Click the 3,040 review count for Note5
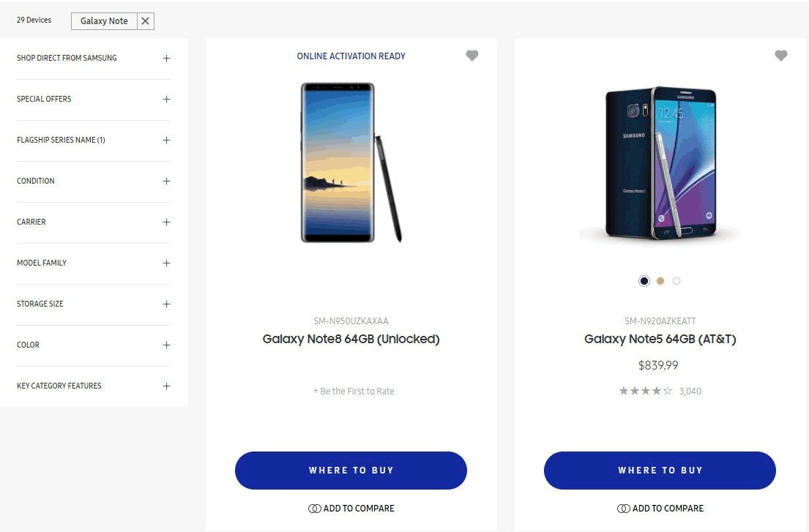 pos(691,391)
